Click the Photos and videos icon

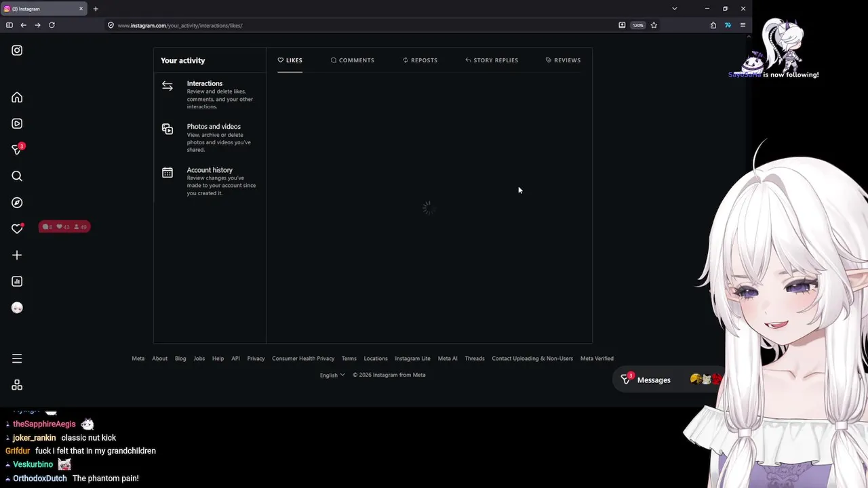coord(167,129)
